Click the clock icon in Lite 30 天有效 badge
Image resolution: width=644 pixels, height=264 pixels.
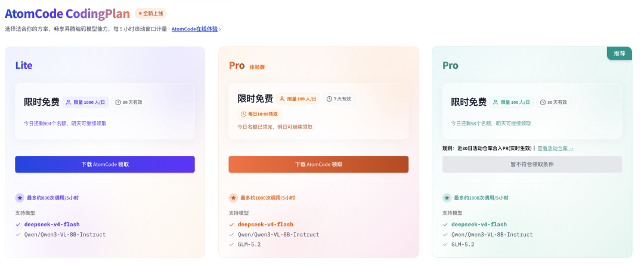118,102
